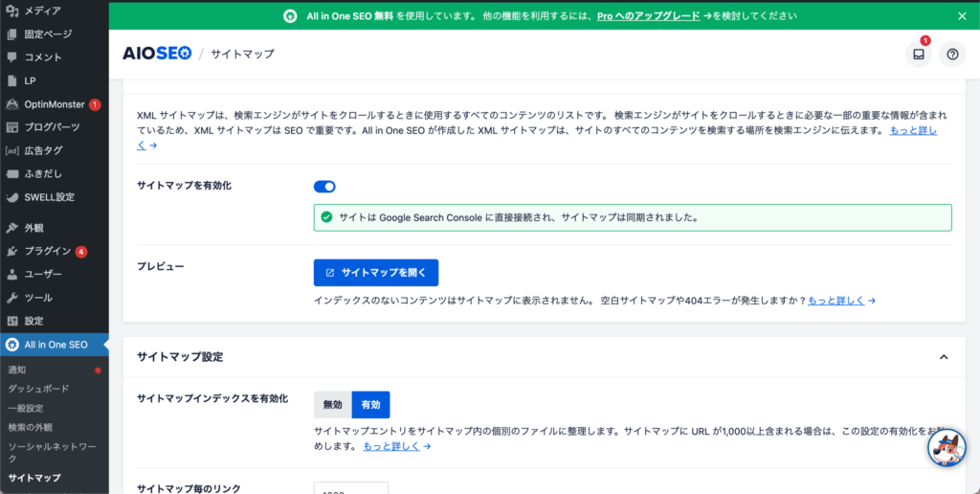Click the プラグイン plug icon
Image resolution: width=980 pixels, height=494 pixels.
pos(11,252)
